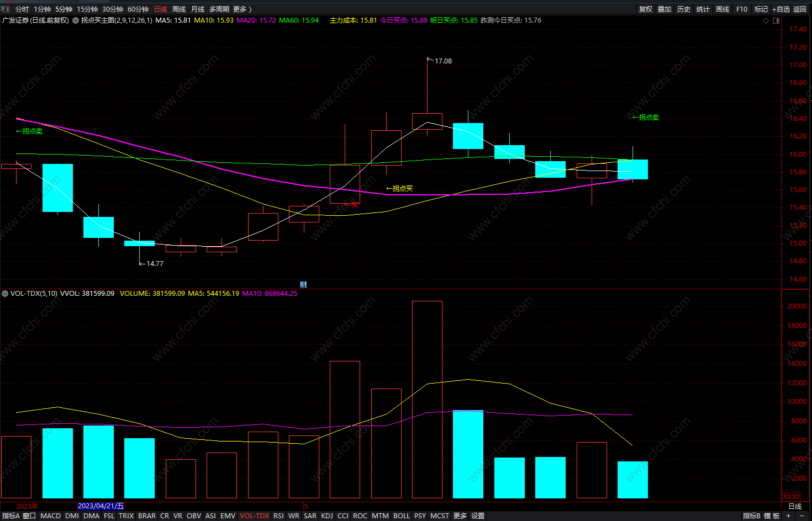Select the CCI indicator
The image size is (812, 521).
click(343, 516)
